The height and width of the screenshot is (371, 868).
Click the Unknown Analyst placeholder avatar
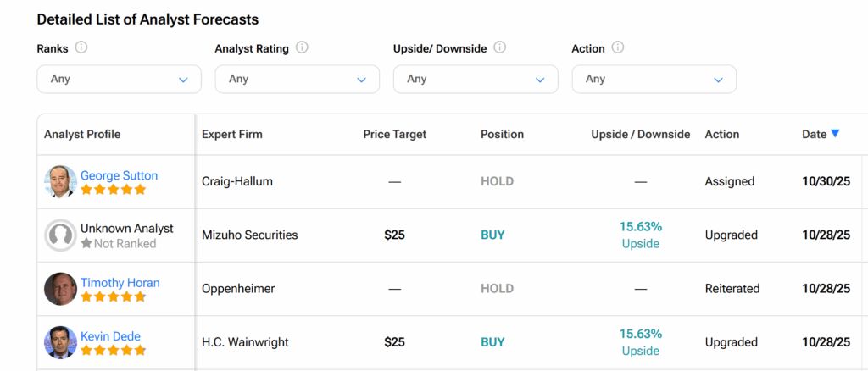(60, 235)
